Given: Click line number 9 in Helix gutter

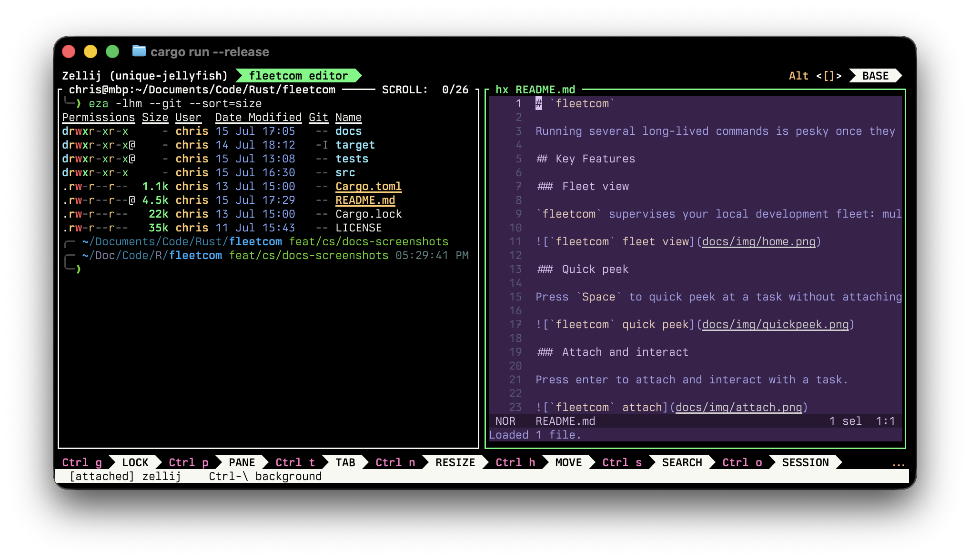Looking at the screenshot, I should [518, 214].
